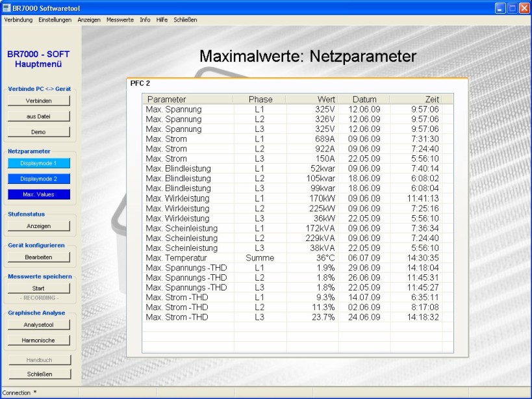Click the Zeit column header
Viewport: 532px width, 399px height.
tap(416, 99)
